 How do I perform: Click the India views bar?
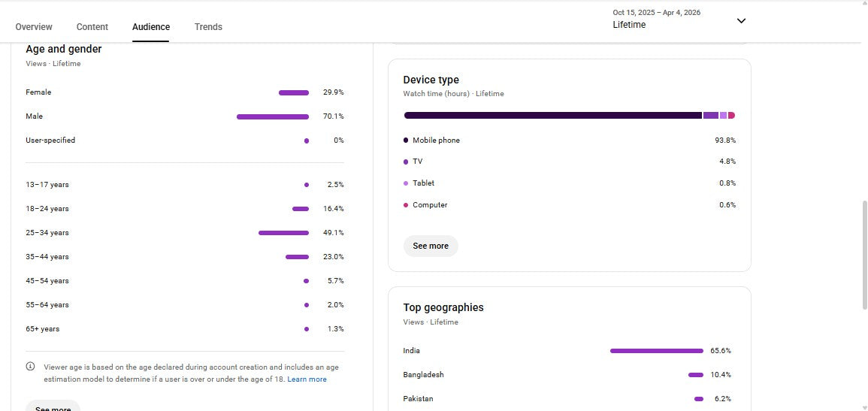point(657,351)
